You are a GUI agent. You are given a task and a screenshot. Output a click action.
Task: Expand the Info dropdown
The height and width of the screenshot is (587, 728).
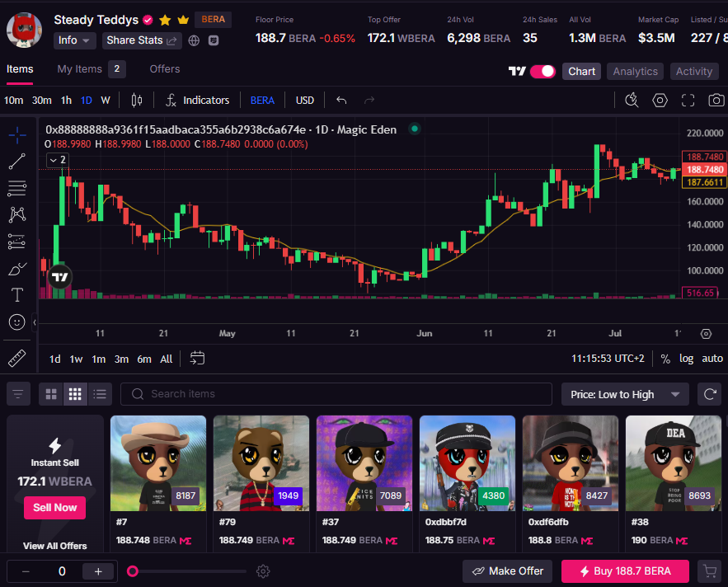(x=74, y=40)
